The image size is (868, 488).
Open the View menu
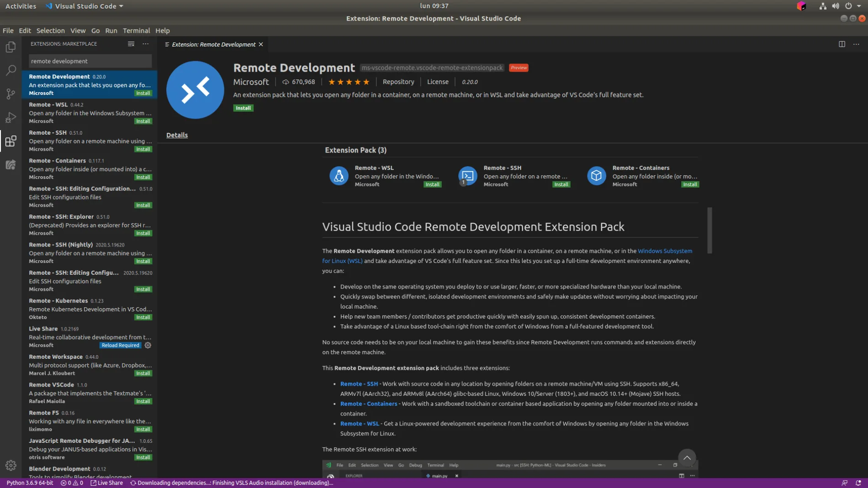click(x=78, y=31)
